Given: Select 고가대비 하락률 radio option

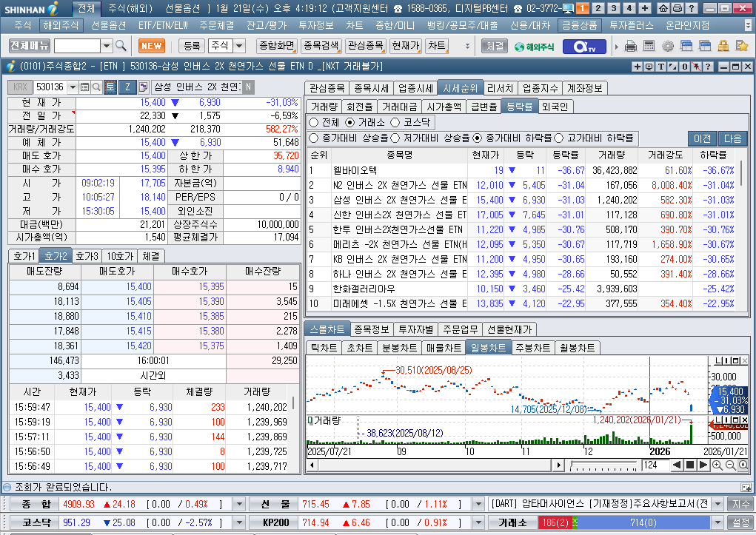Looking at the screenshot, I should coord(559,138).
